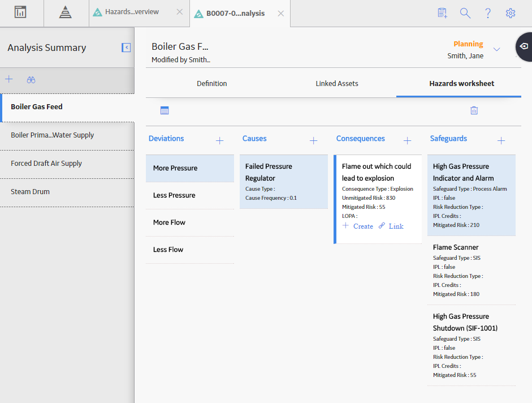Add a new deviation

click(x=219, y=140)
